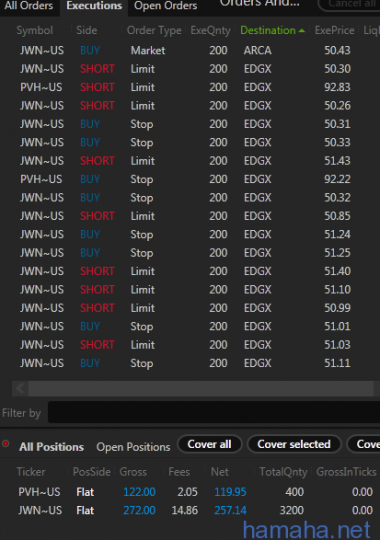
Task: Switch to the All Orders tab
Action: click(x=28, y=6)
